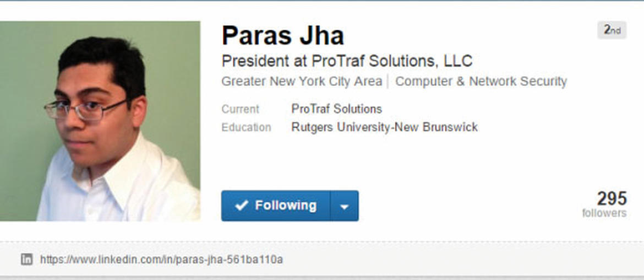This screenshot has width=644, height=280.
Task: Expand the dropdown arrow beside Following
Action: pos(345,206)
